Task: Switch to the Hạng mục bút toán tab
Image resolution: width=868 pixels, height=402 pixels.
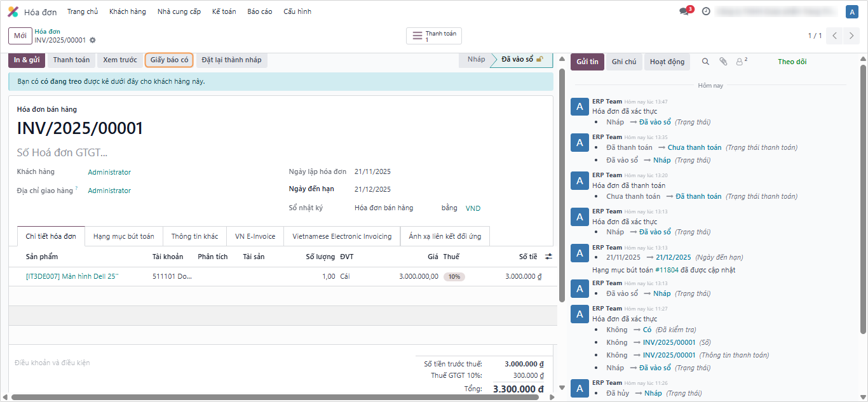Action: coord(123,236)
